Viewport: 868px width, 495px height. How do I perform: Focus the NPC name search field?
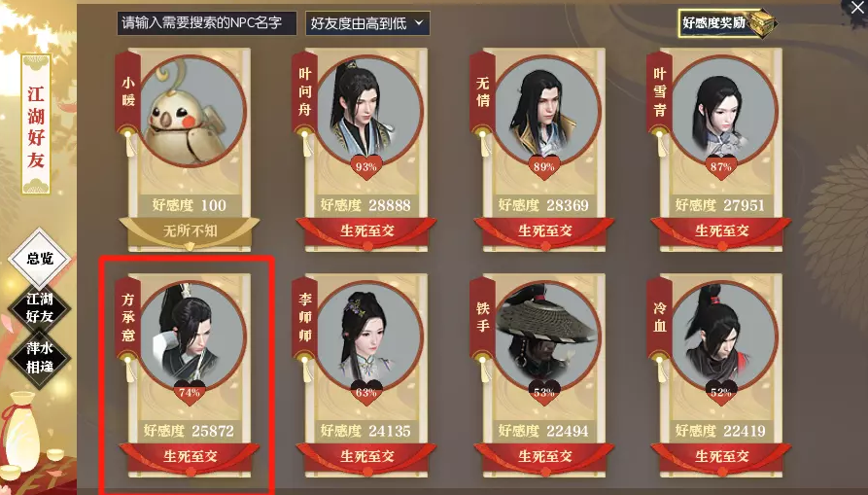click(206, 23)
